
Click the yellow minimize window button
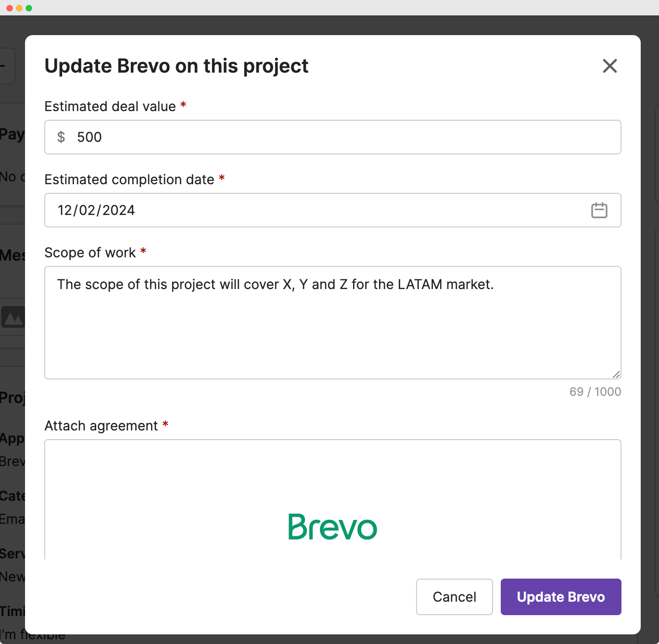pos(19,8)
